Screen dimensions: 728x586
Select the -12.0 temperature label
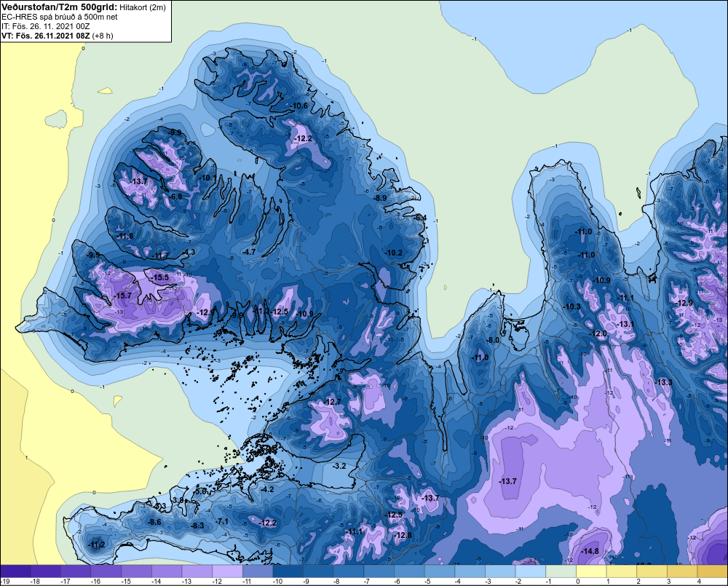click(x=598, y=334)
